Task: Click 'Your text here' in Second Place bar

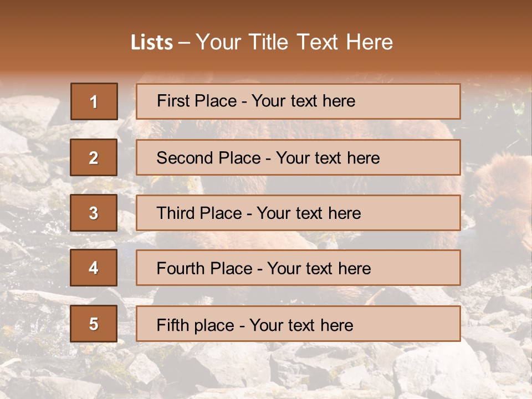Action: [328, 158]
